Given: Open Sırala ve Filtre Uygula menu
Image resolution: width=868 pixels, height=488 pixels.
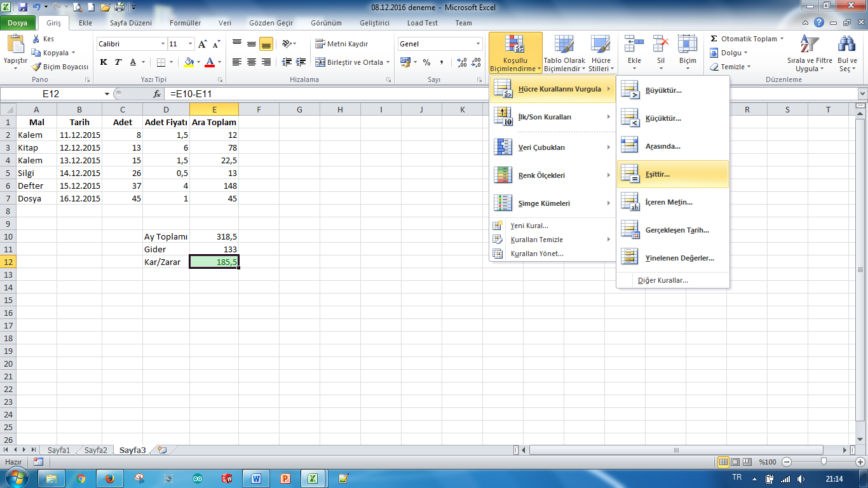Looking at the screenshot, I should pyautogui.click(x=810, y=53).
